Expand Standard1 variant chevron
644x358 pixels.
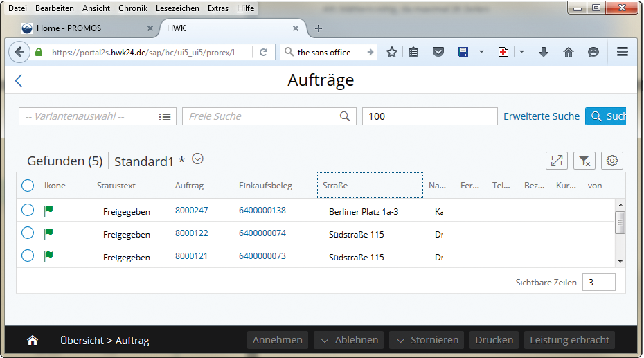click(198, 159)
